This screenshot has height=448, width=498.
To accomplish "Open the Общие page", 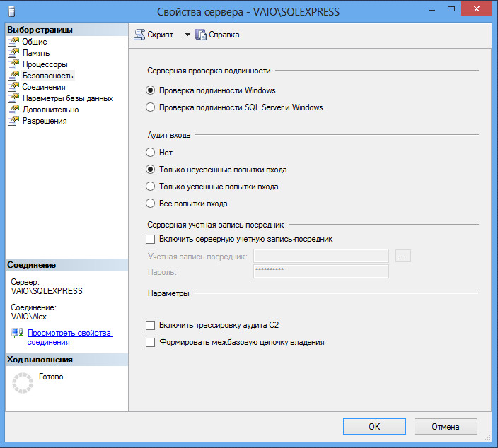I will click(34, 42).
